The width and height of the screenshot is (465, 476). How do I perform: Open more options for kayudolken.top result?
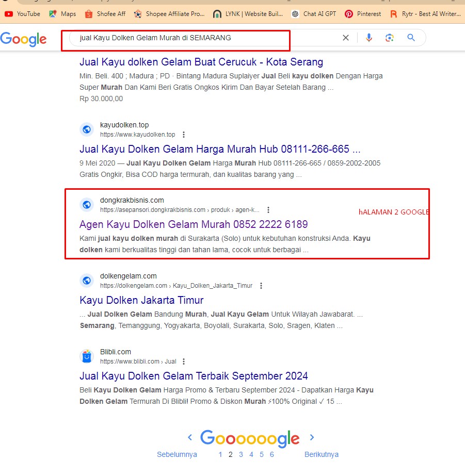pos(184,135)
